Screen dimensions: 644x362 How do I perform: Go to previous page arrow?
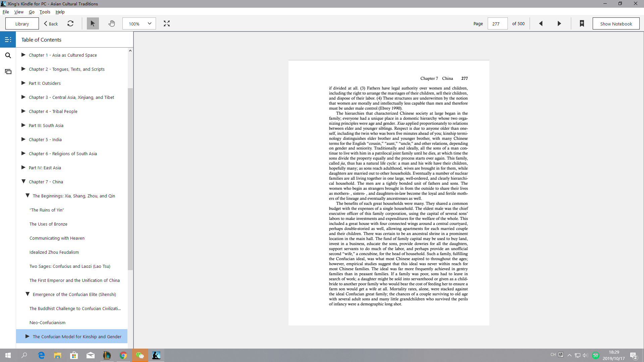coord(541,23)
